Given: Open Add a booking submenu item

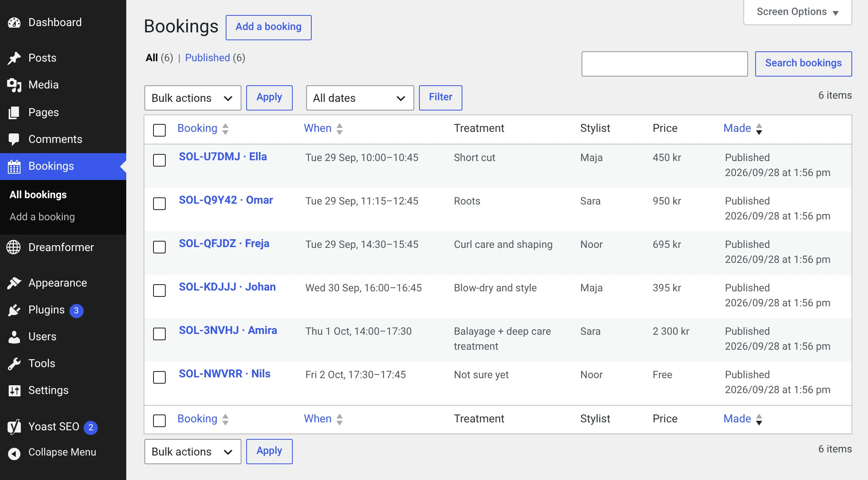Looking at the screenshot, I should [x=42, y=217].
